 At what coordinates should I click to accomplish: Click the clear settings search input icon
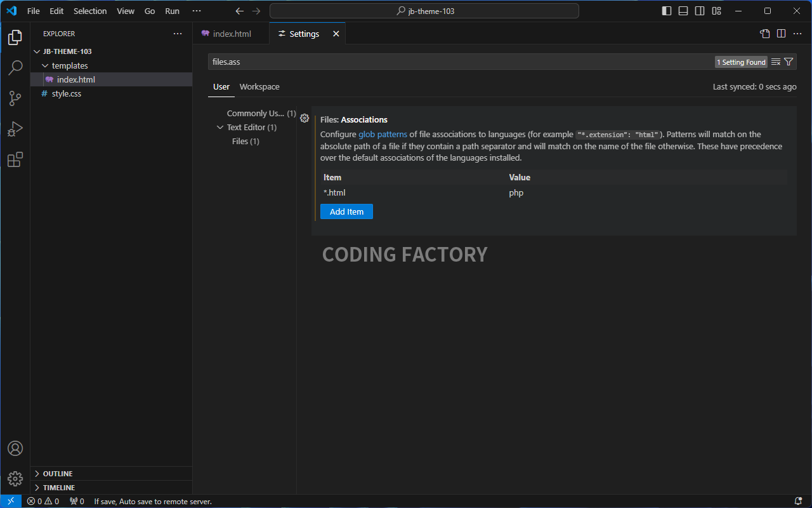coord(775,62)
